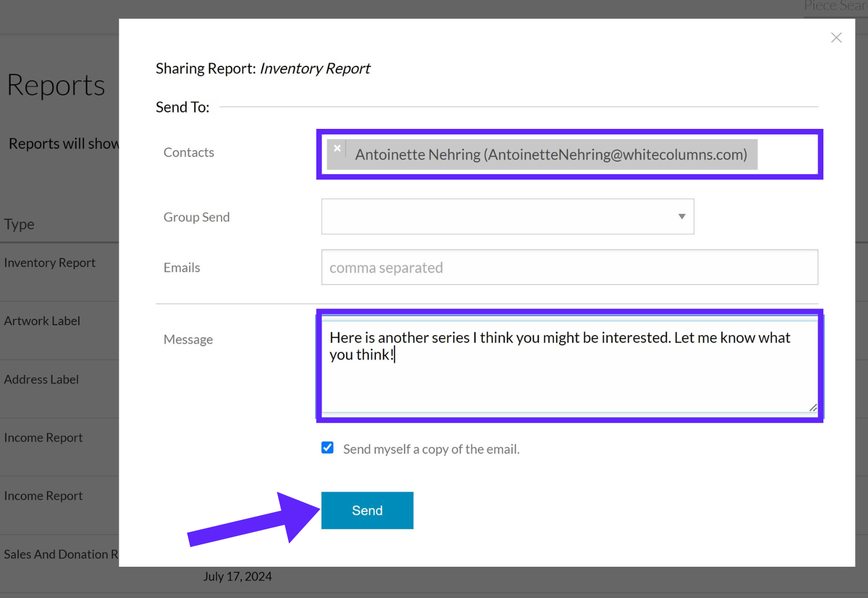Select the Address Label report type
The width and height of the screenshot is (868, 598).
pyautogui.click(x=41, y=379)
